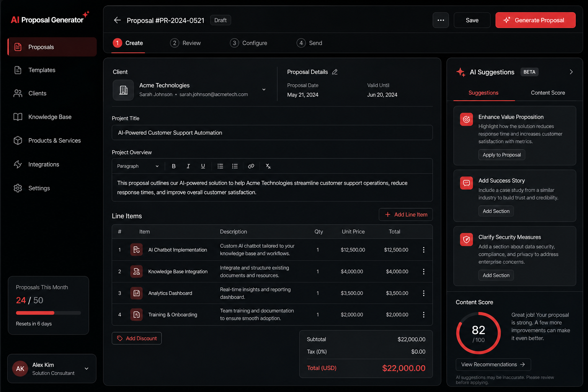The height and width of the screenshot is (392, 588).
Task: Click the Proposals This Month progress bar
Action: pos(49,313)
